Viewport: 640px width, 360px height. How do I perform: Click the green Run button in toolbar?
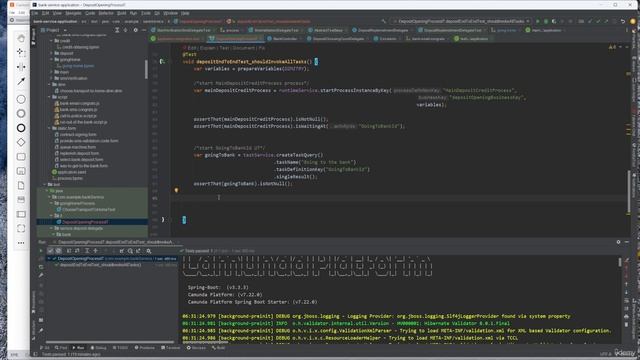tap(538, 21)
